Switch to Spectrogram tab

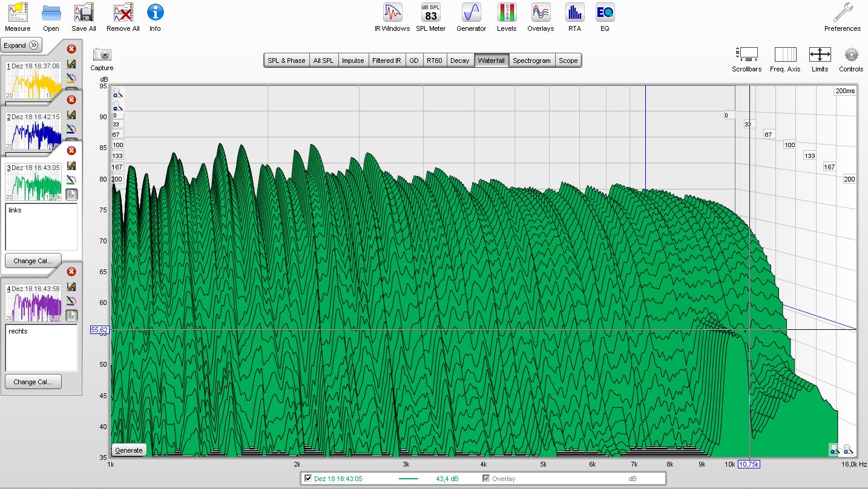point(531,61)
